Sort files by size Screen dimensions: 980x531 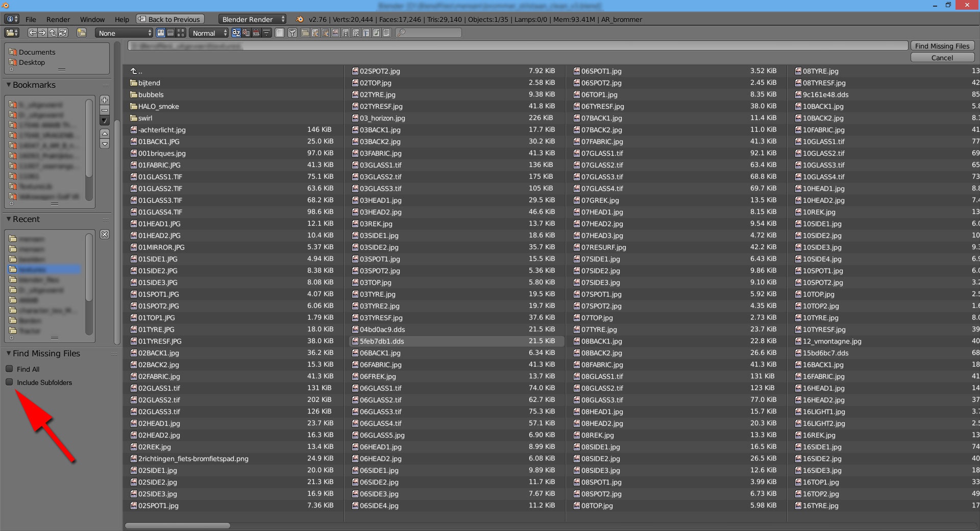click(266, 33)
